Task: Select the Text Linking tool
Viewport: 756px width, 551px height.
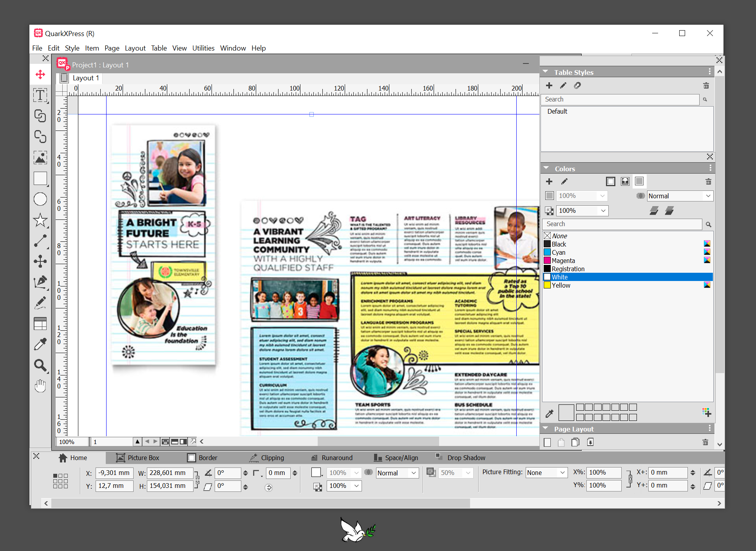Action: click(40, 116)
